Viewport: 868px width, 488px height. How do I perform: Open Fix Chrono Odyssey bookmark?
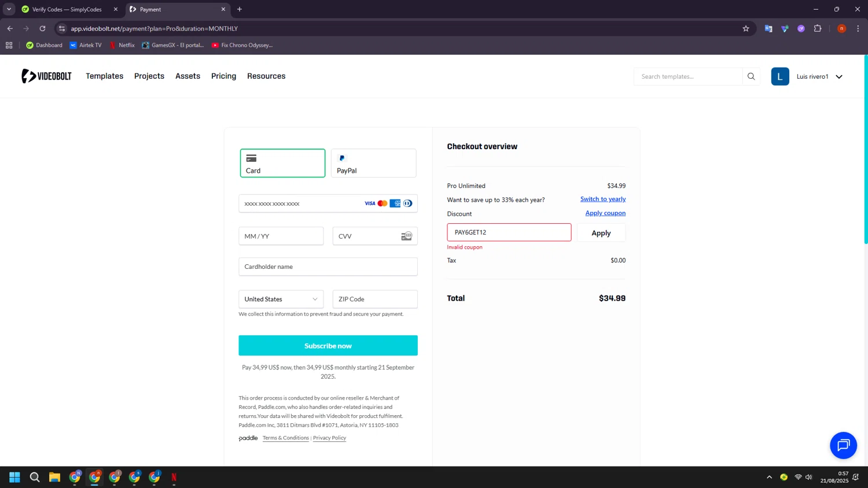242,45
